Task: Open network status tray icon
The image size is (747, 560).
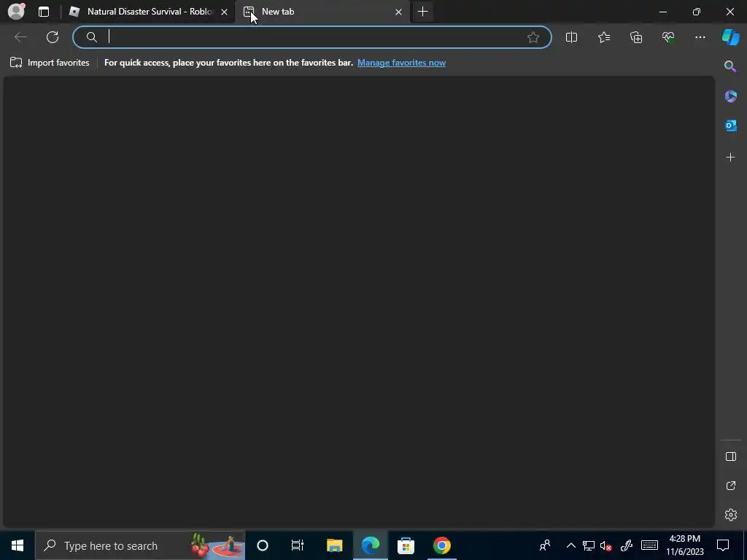Action: [589, 545]
